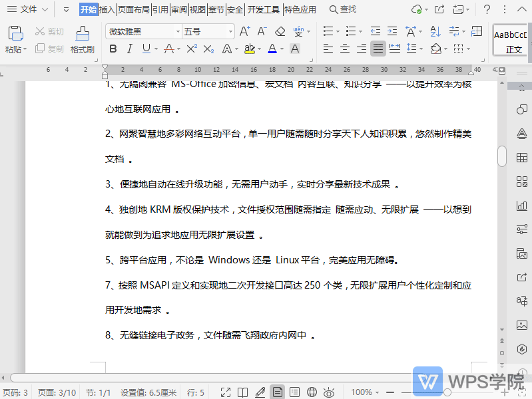Toggle subscript X₂

click(x=208, y=49)
